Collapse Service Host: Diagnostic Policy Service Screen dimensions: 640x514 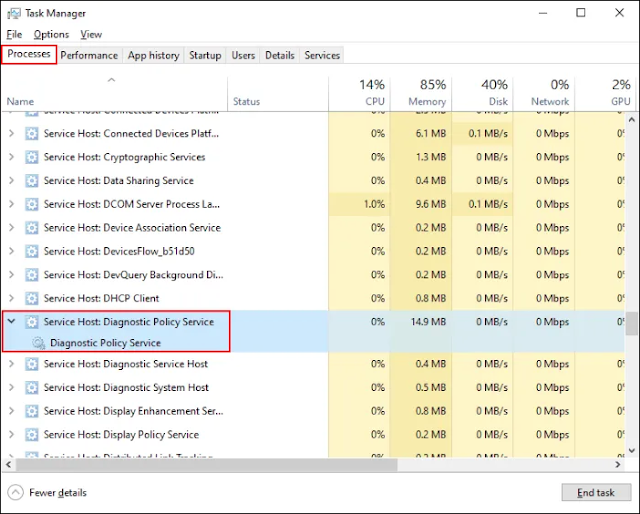pyautogui.click(x=11, y=322)
